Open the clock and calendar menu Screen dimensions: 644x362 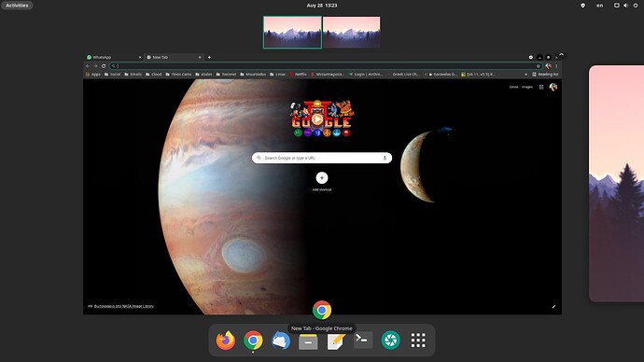point(322,6)
